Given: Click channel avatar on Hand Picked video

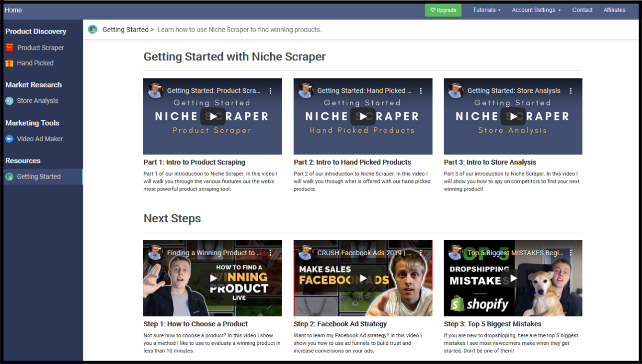Looking at the screenshot, I should pyautogui.click(x=306, y=91).
